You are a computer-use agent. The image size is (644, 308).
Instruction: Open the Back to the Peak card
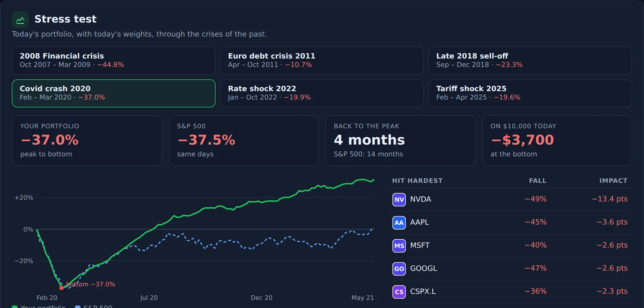400,141
